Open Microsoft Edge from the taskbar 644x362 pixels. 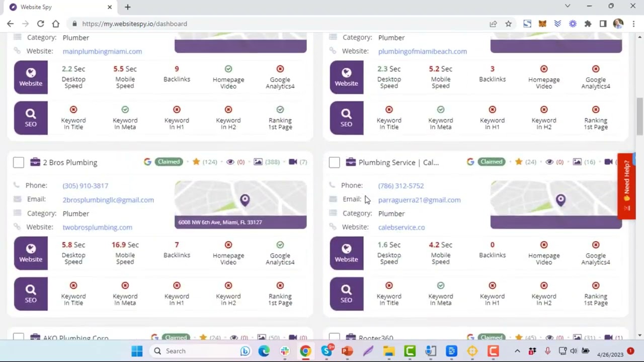coord(264,351)
